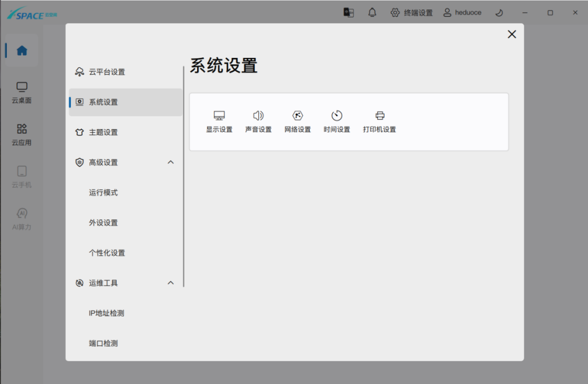The width and height of the screenshot is (588, 384).
Task: Collapse the 运维工具 section chevron
Action: [171, 283]
